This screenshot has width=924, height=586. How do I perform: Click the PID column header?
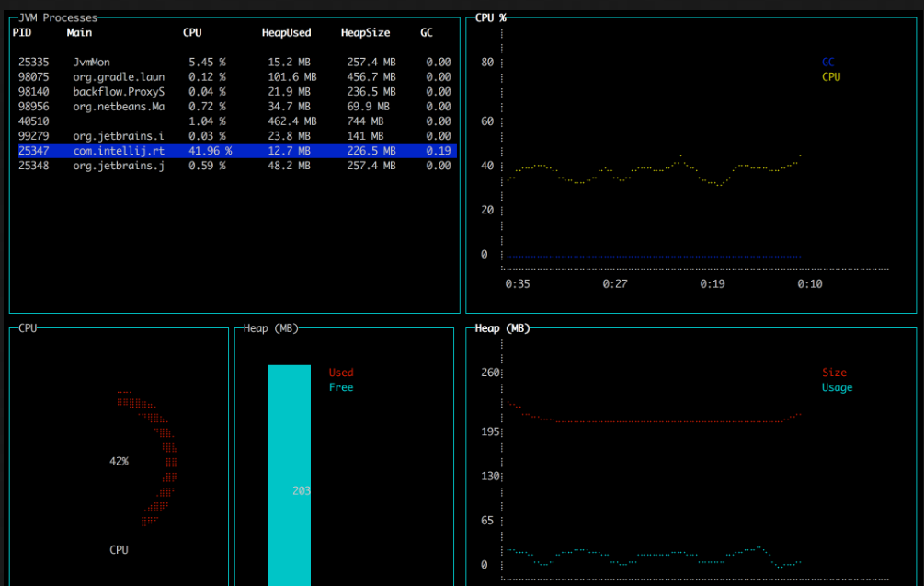22,33
